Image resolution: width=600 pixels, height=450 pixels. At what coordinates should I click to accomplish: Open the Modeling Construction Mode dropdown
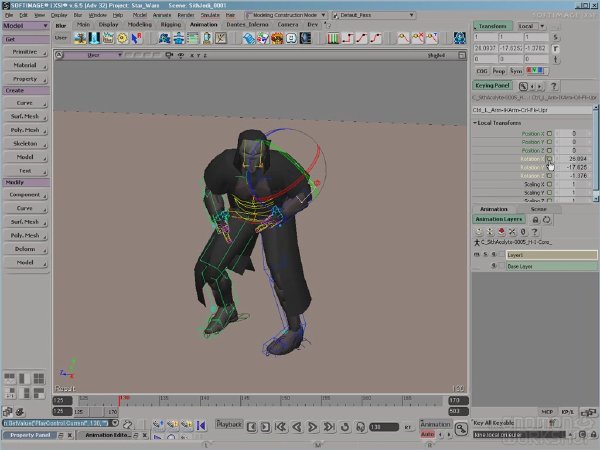tap(285, 15)
